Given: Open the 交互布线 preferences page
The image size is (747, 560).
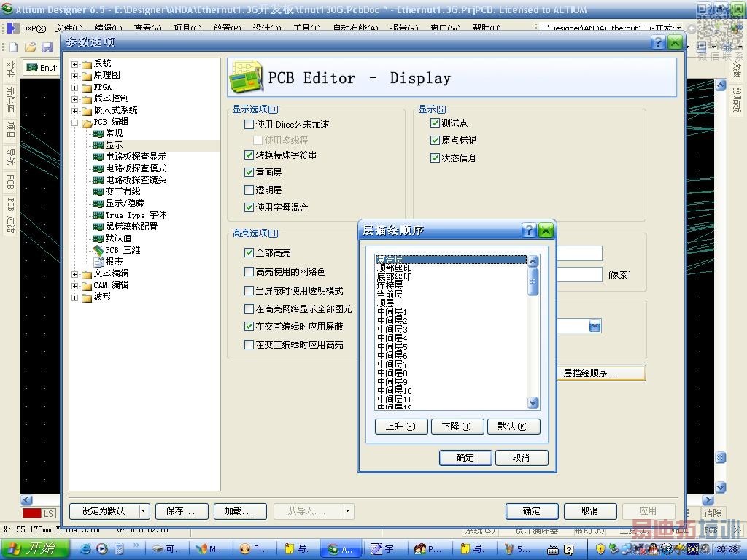Looking at the screenshot, I should (123, 192).
